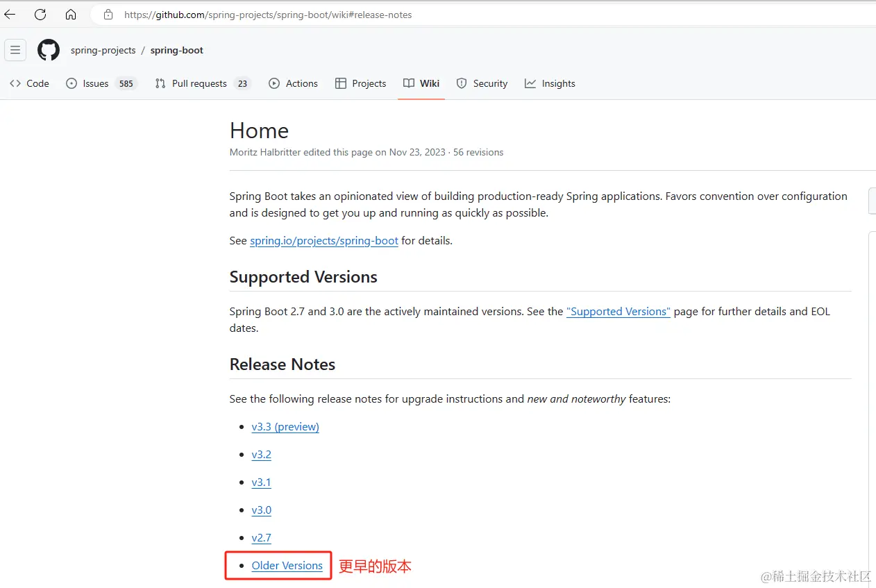Switch to the Projects tab
The image size is (876, 588).
[x=360, y=83]
